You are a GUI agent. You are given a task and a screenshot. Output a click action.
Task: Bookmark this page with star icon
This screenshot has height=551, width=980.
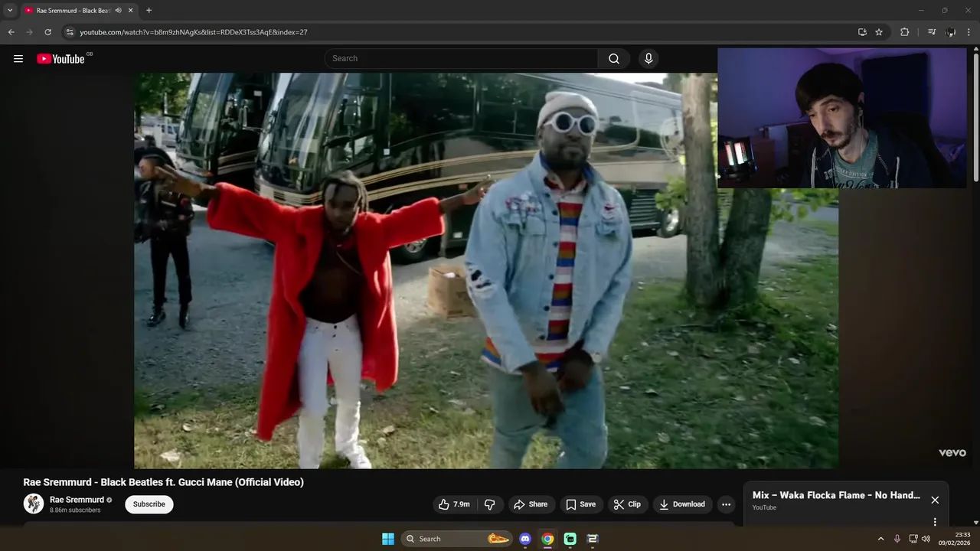point(879,32)
